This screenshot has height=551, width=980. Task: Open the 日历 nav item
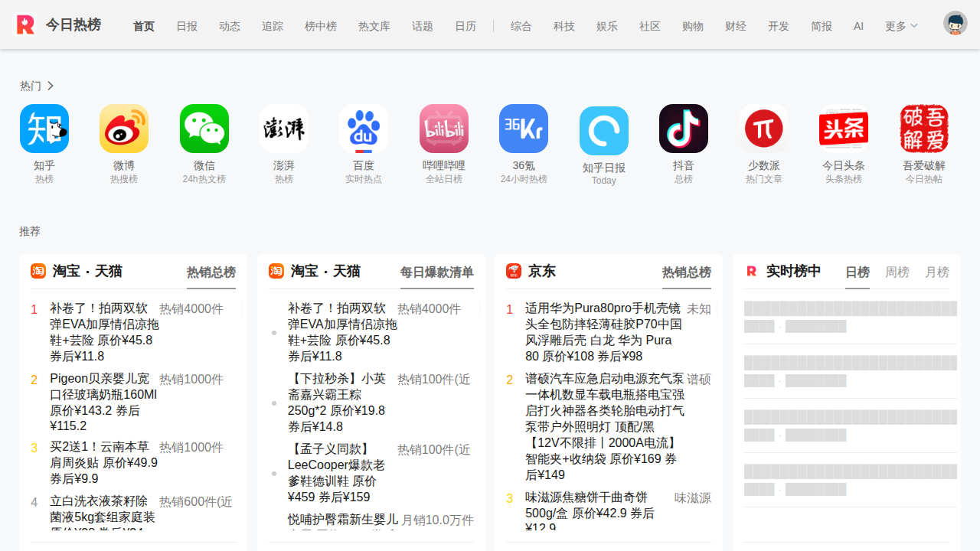click(x=465, y=26)
